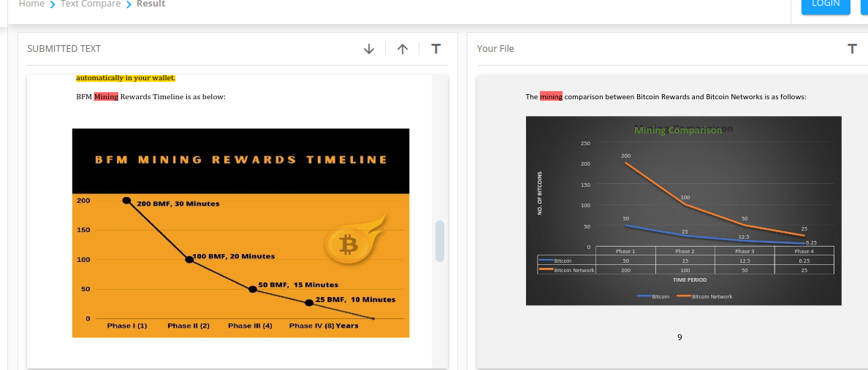Click 'TIME PERIOD' axis title in chart
868x370 pixels.
point(690,280)
